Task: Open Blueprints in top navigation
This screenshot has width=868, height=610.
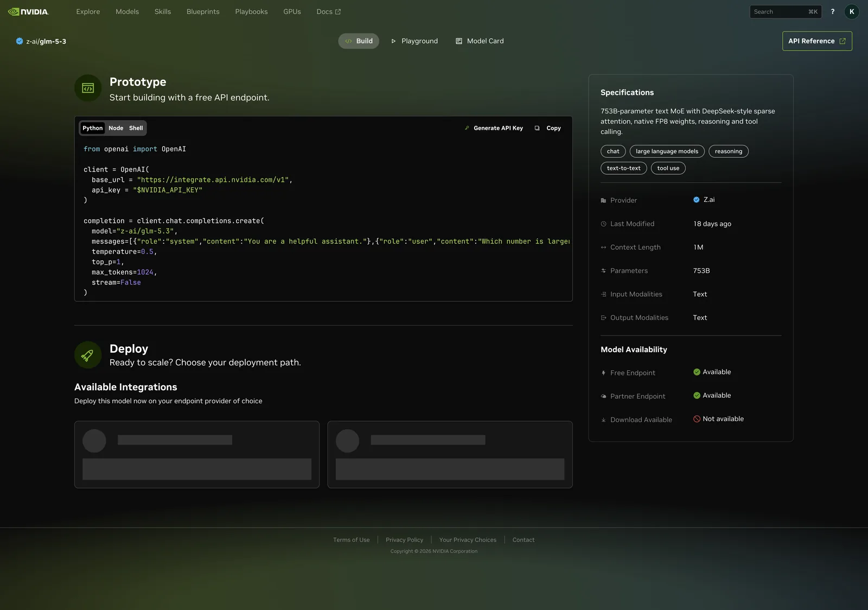Action: point(203,11)
